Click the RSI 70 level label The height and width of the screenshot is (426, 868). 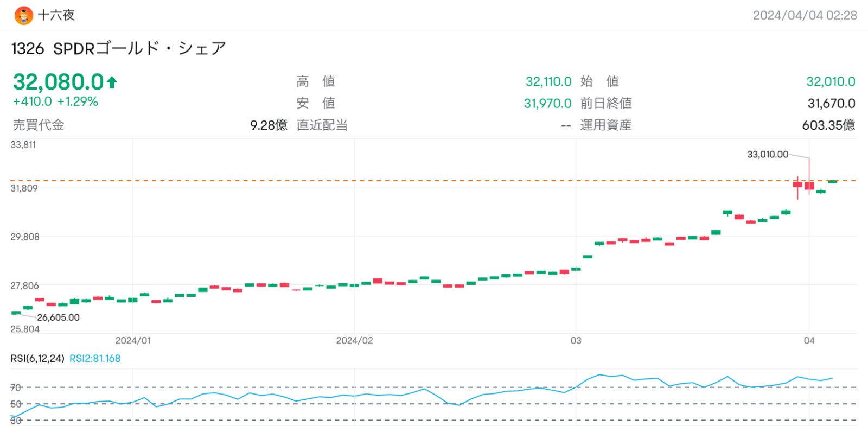(x=16, y=387)
